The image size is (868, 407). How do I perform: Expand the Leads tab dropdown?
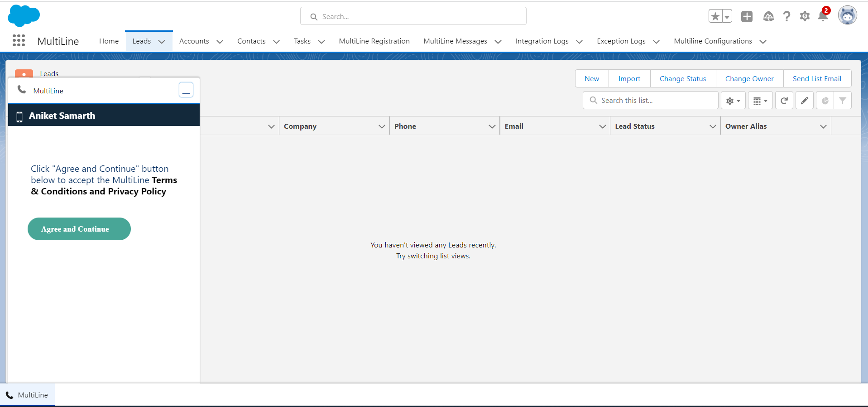pyautogui.click(x=162, y=42)
